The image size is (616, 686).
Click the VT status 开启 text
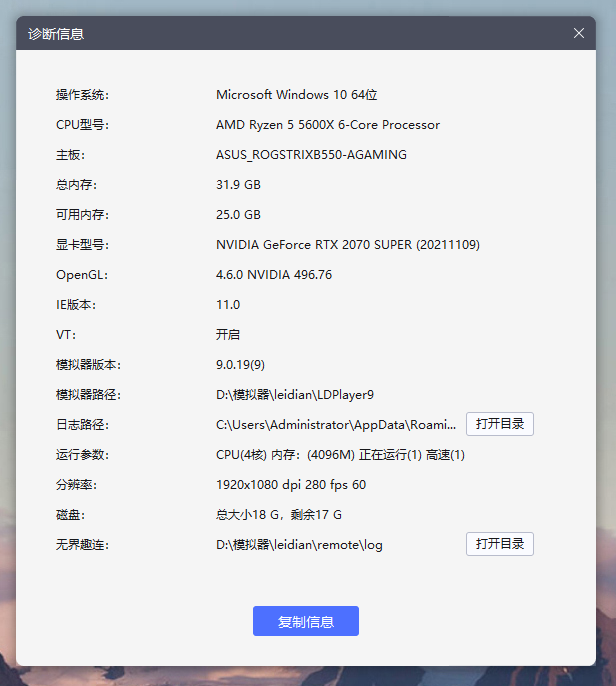click(228, 335)
